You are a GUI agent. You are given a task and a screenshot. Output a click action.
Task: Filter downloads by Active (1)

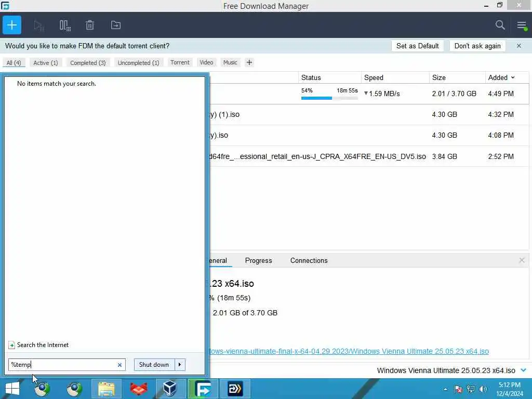(x=46, y=63)
